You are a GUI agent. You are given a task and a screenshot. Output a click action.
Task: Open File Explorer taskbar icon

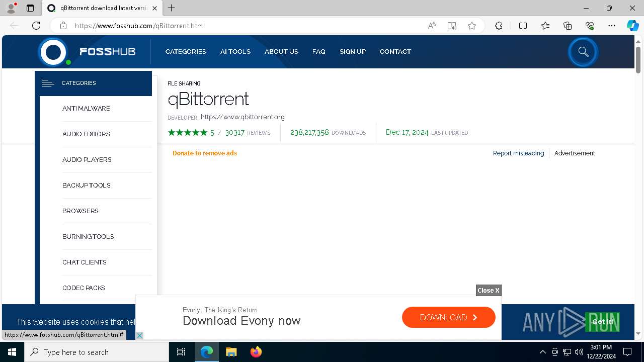pos(231,352)
